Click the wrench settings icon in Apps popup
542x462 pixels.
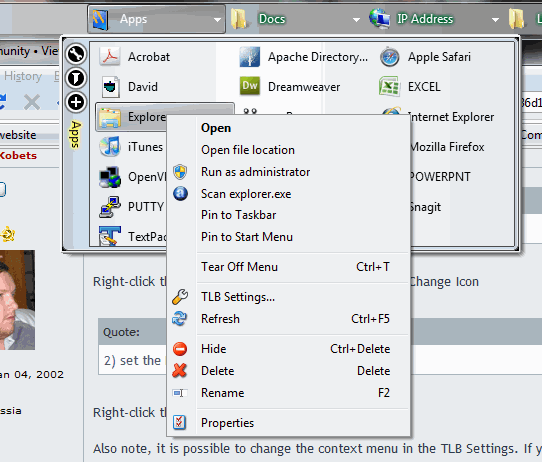[76, 54]
